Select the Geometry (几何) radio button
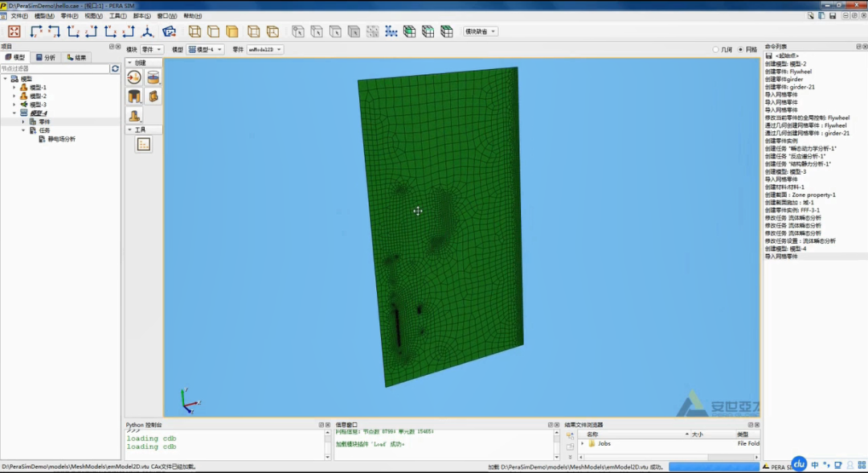The width and height of the screenshot is (868, 473). (715, 50)
